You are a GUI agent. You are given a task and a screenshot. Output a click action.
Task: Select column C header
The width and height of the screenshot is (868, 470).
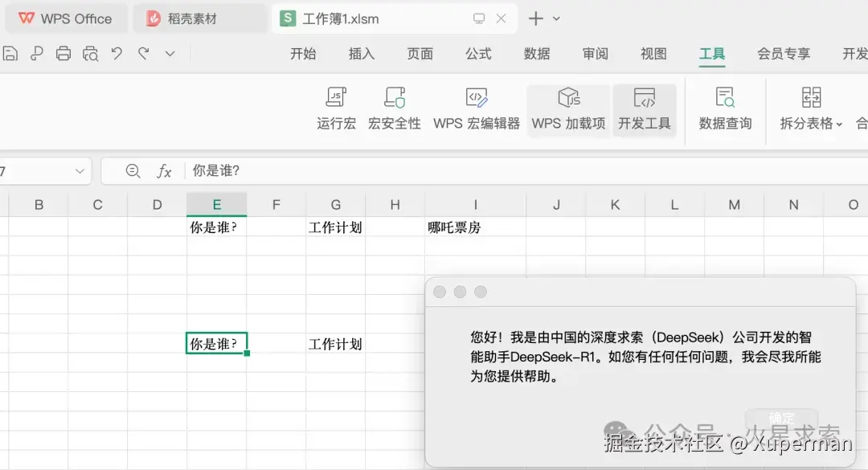[x=98, y=205]
